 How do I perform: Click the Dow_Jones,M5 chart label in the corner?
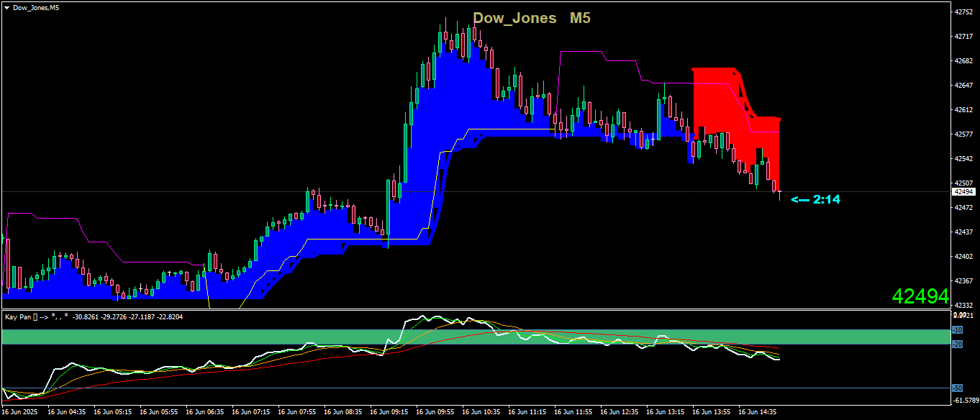[x=36, y=7]
